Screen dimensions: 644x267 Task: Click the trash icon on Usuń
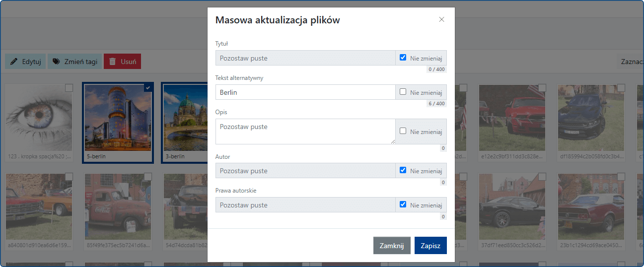coord(113,62)
